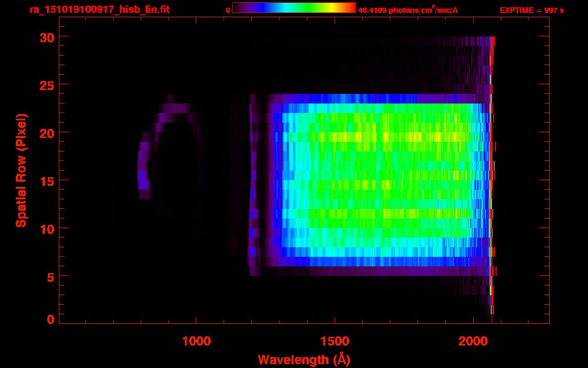The height and width of the screenshot is (368, 588).
Task: Click the y-axis tick label 20
Action: (47, 133)
